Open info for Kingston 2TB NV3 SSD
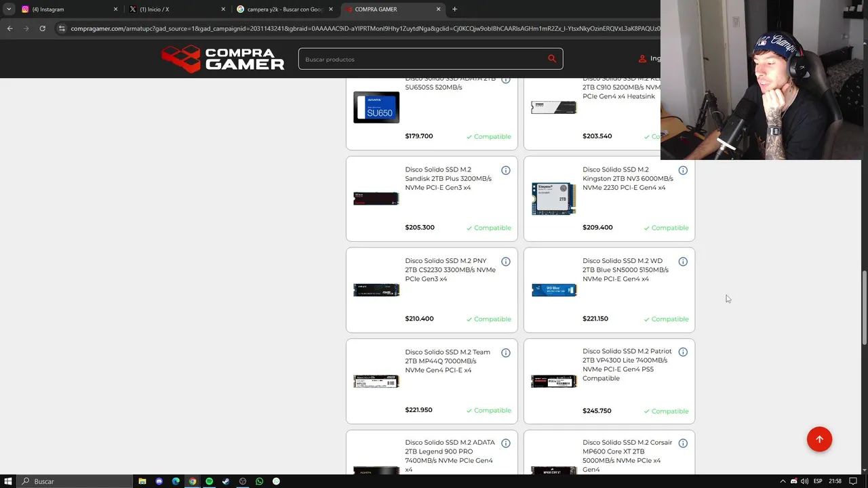Viewport: 868px width, 488px height. pos(683,170)
